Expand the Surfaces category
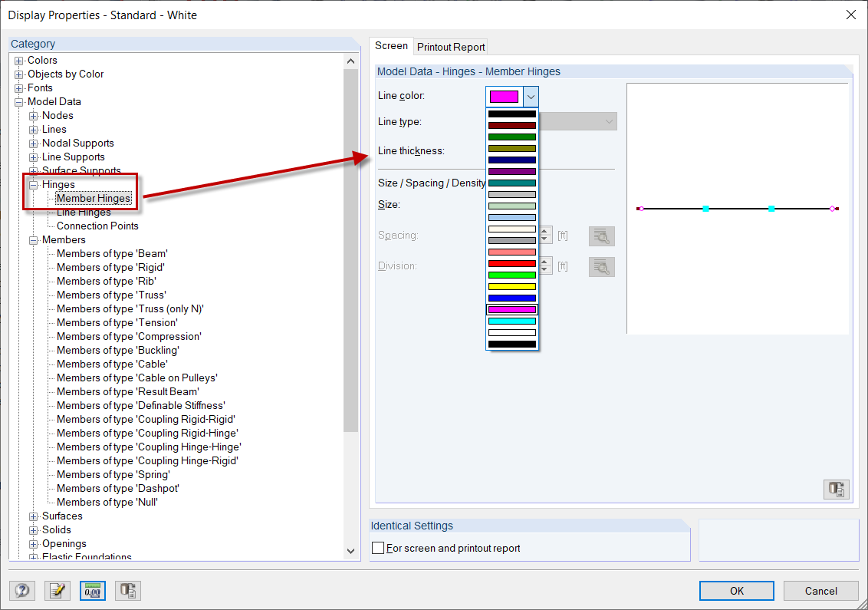Viewport: 868px width, 610px height. point(32,516)
